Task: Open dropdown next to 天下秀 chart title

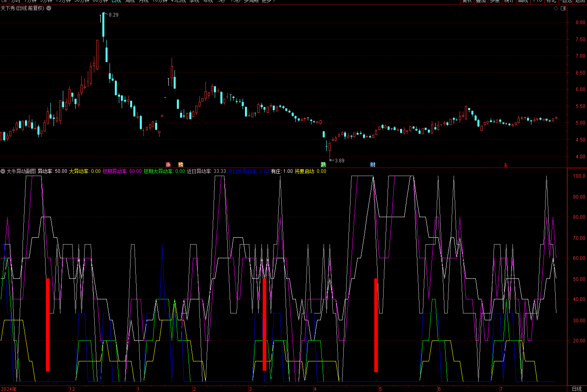Action: click(49, 8)
